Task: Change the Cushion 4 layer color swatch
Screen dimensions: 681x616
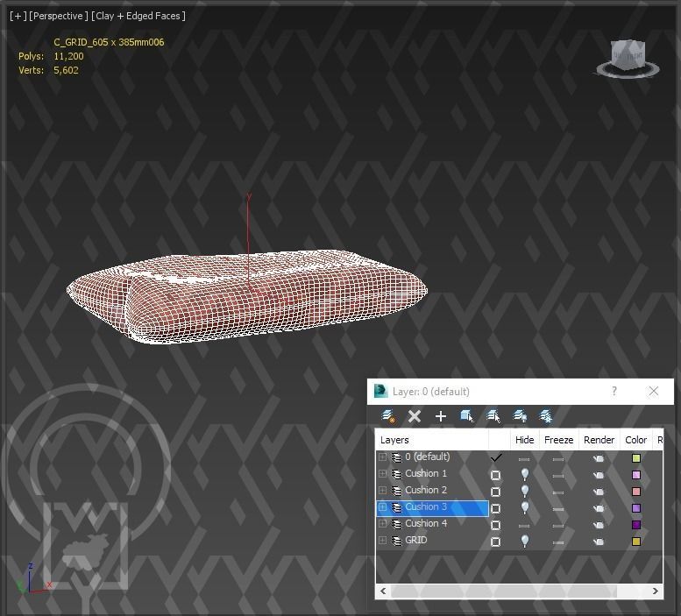Action: click(x=636, y=525)
